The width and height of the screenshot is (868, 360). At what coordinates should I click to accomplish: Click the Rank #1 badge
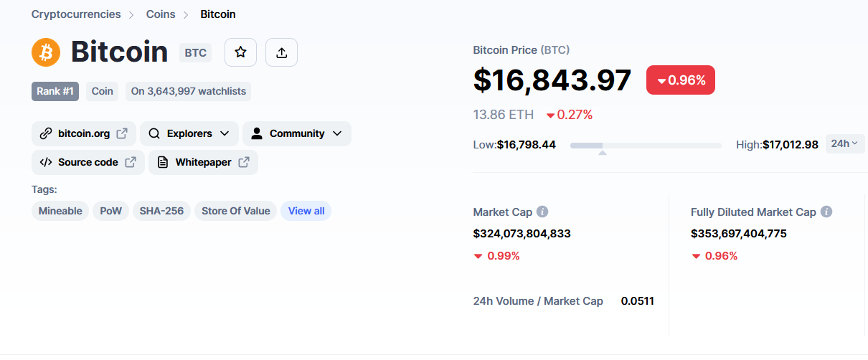click(55, 91)
